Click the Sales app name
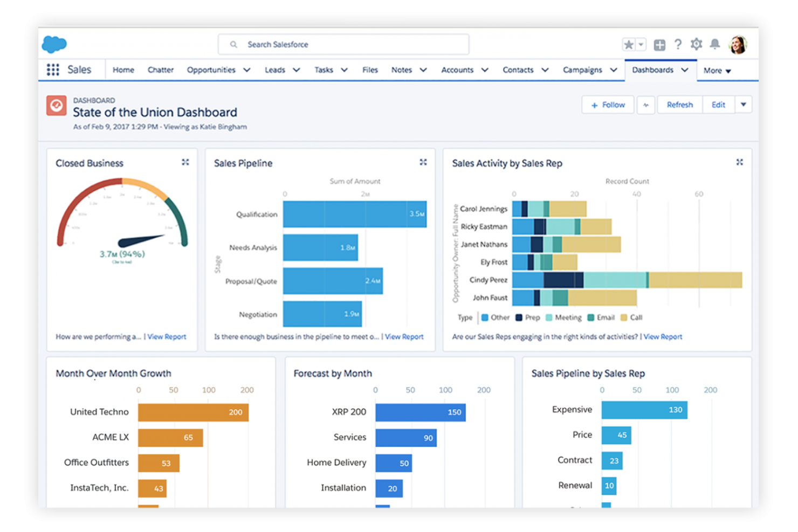 pos(79,70)
